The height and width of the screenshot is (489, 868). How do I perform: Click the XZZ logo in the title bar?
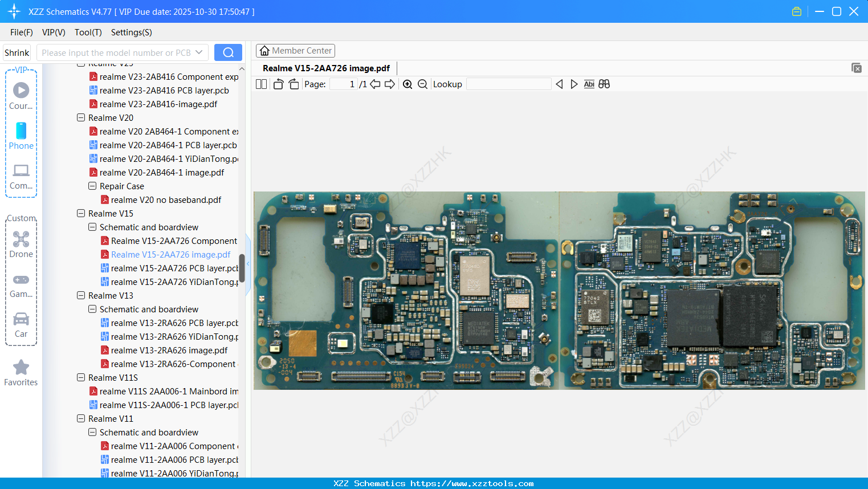14,11
